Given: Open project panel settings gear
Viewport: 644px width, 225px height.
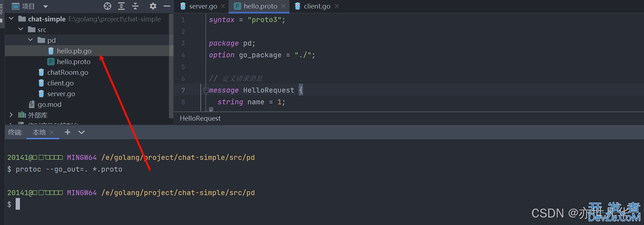Looking at the screenshot, I should click(153, 6).
